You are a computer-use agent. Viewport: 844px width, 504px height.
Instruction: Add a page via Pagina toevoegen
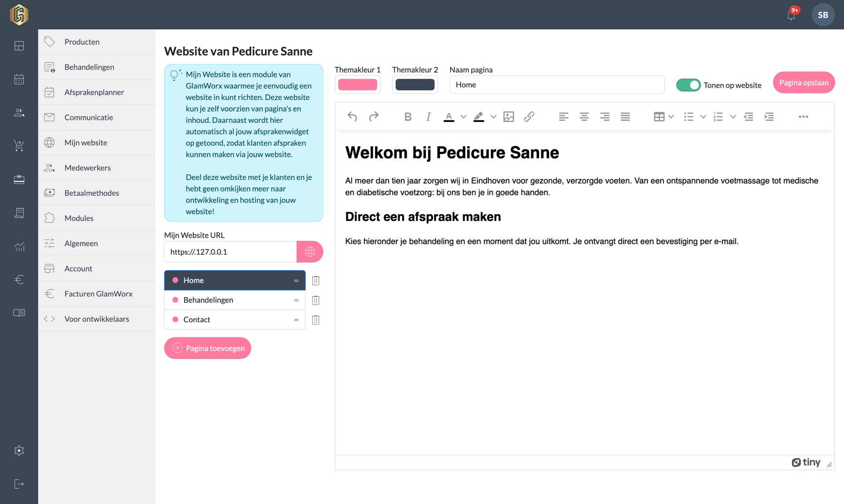208,348
